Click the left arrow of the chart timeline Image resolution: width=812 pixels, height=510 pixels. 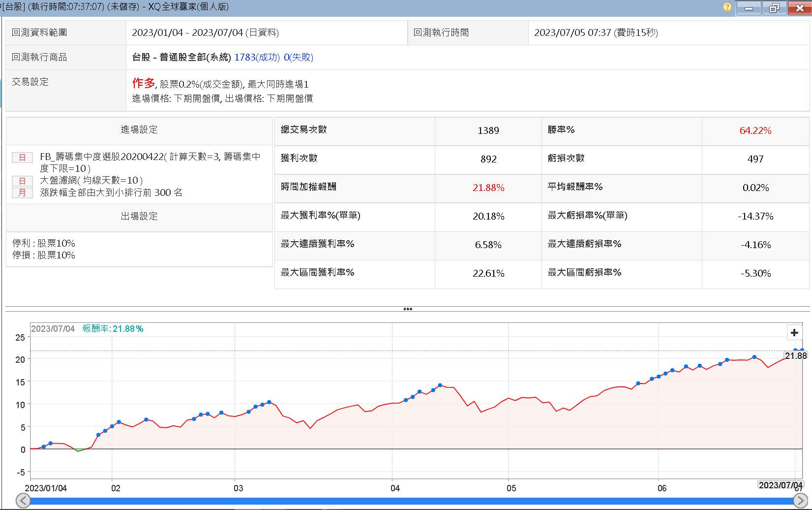(23, 501)
